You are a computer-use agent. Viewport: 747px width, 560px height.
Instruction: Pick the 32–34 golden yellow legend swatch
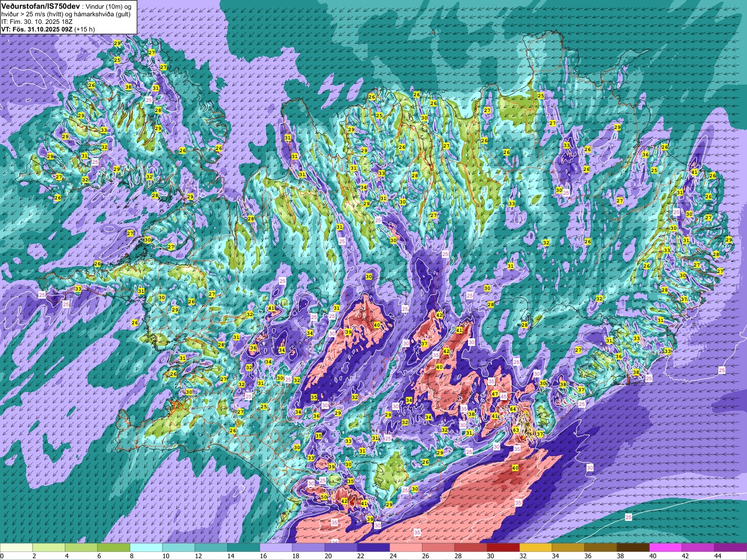pos(536,548)
